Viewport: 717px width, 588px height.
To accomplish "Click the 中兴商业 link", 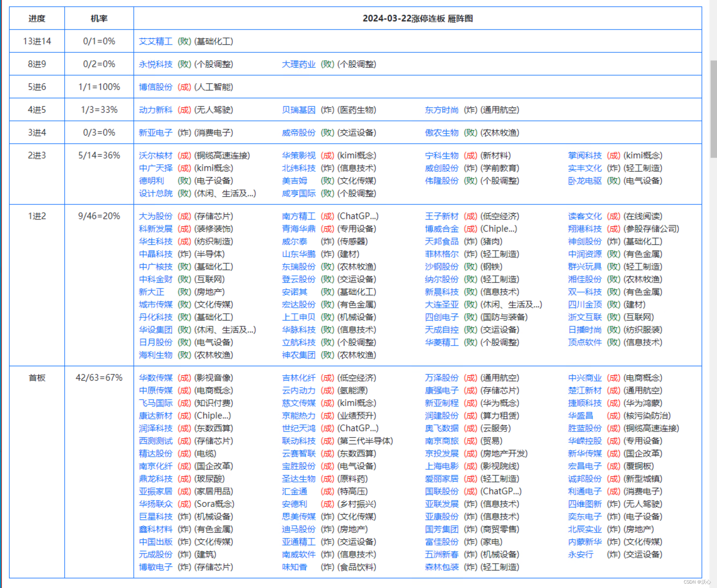I will point(585,378).
